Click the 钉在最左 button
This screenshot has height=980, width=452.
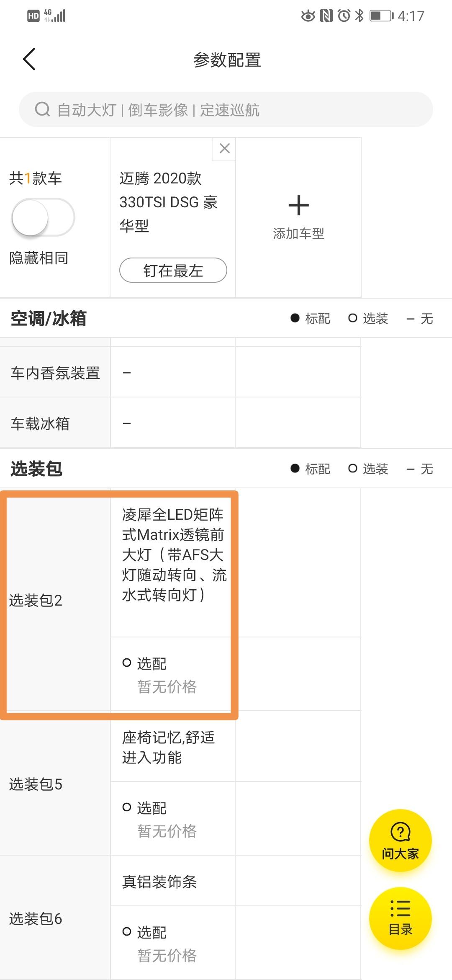(x=173, y=271)
